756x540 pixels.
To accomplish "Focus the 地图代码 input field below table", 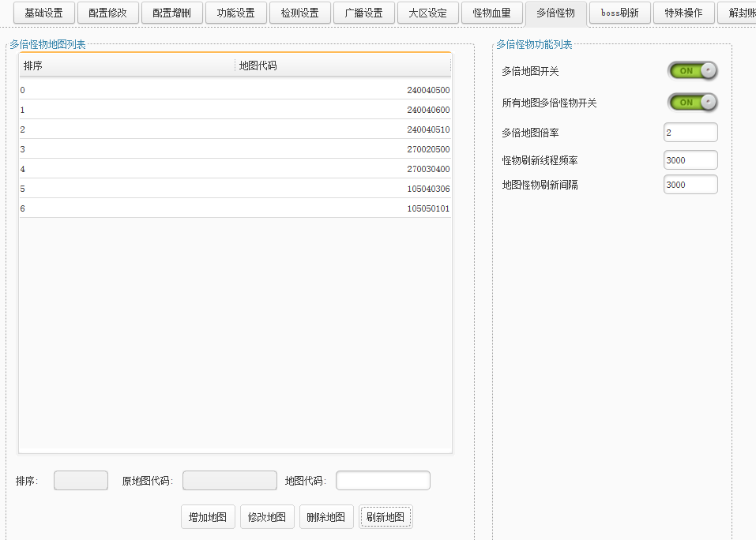I will [383, 480].
